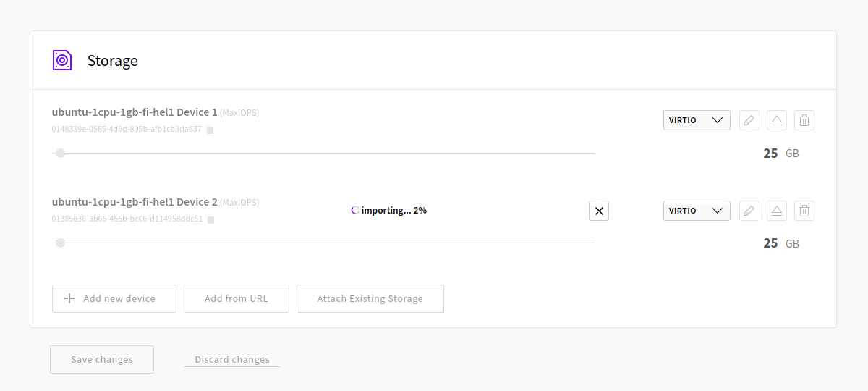
Task: Select the ubuntu-1cpu-1gb-fi-hel1 Device 2 title
Action: pos(135,202)
